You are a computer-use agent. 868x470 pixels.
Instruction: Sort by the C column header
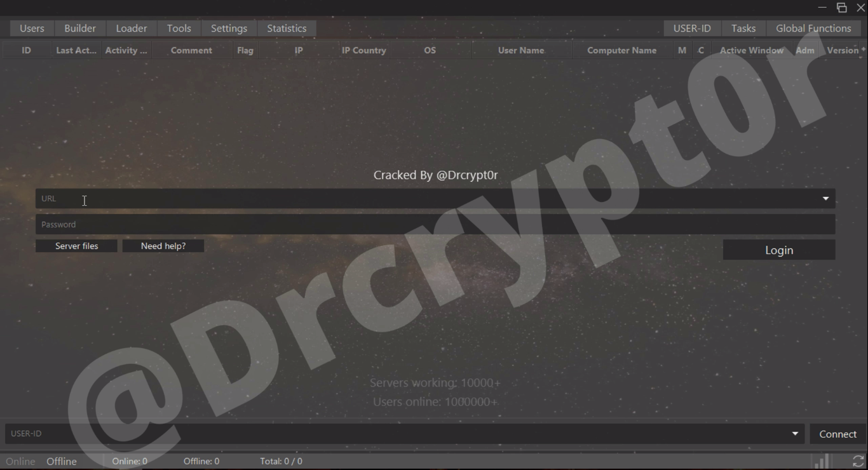[x=701, y=50]
